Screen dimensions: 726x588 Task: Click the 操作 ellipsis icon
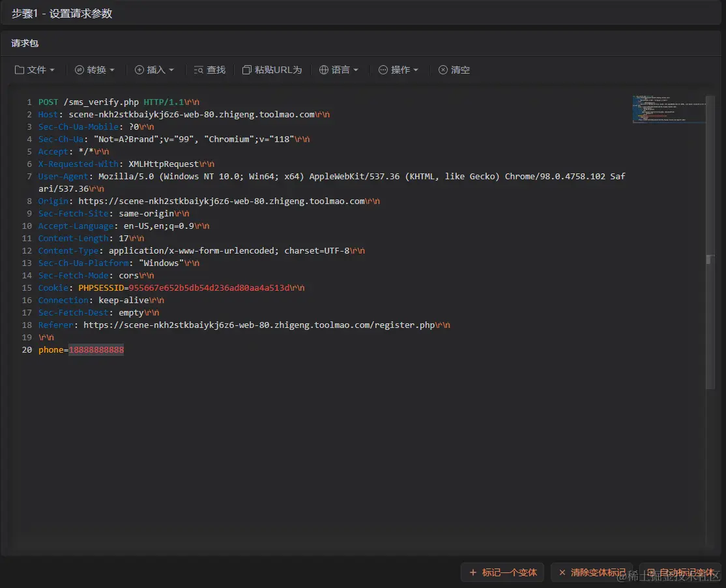(383, 70)
